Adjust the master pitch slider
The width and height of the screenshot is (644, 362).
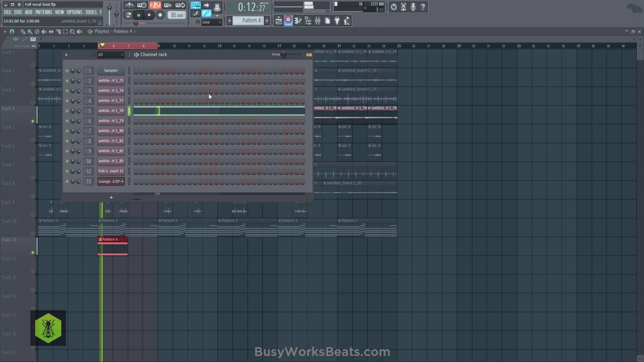tap(117, 13)
